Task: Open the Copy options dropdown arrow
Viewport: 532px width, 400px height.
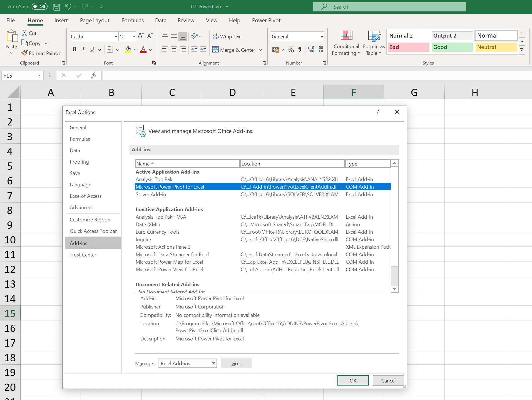Action: click(x=46, y=43)
